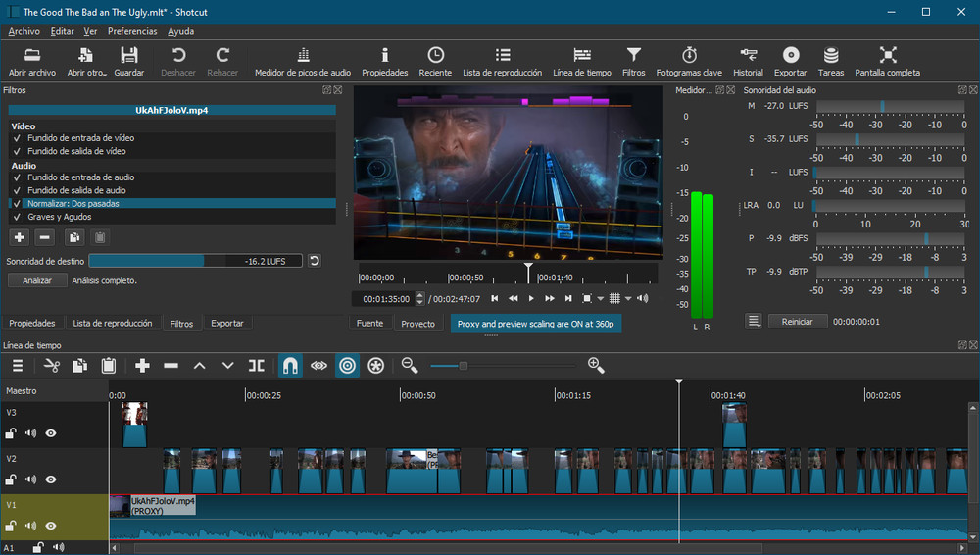Click the Guardar save icon
The height and width of the screenshot is (555, 980).
point(128,62)
